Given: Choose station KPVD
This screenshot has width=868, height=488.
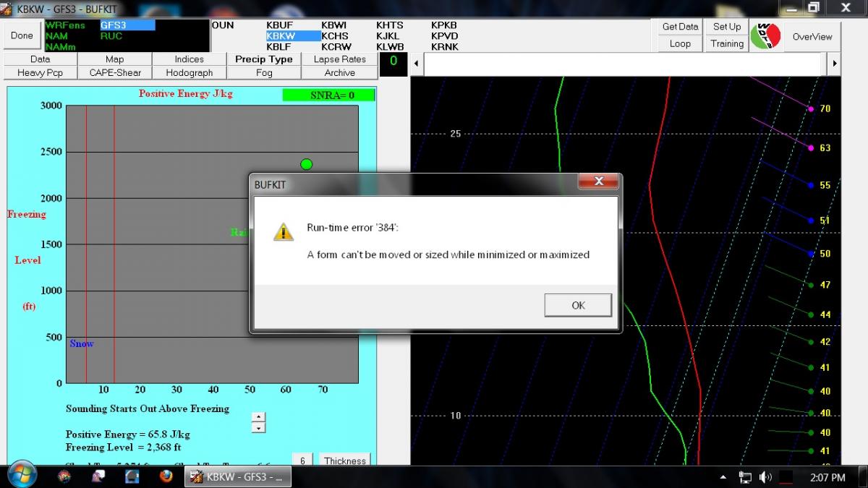Looking at the screenshot, I should (x=444, y=36).
